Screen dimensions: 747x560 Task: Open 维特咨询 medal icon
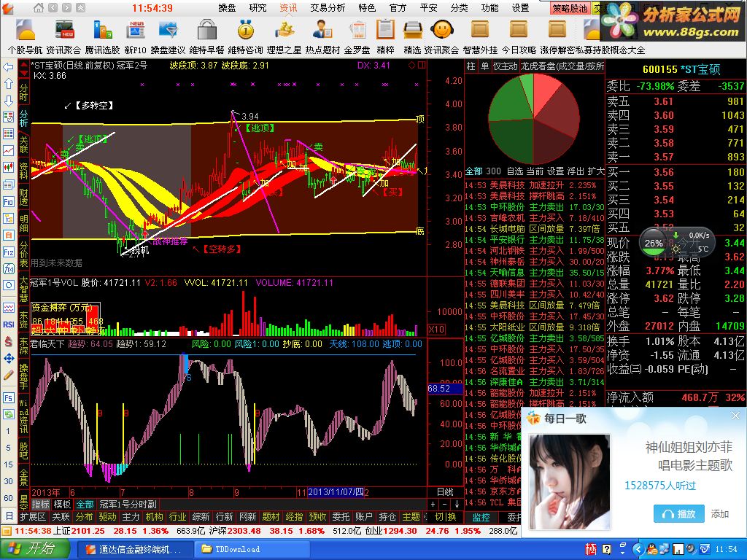245,36
